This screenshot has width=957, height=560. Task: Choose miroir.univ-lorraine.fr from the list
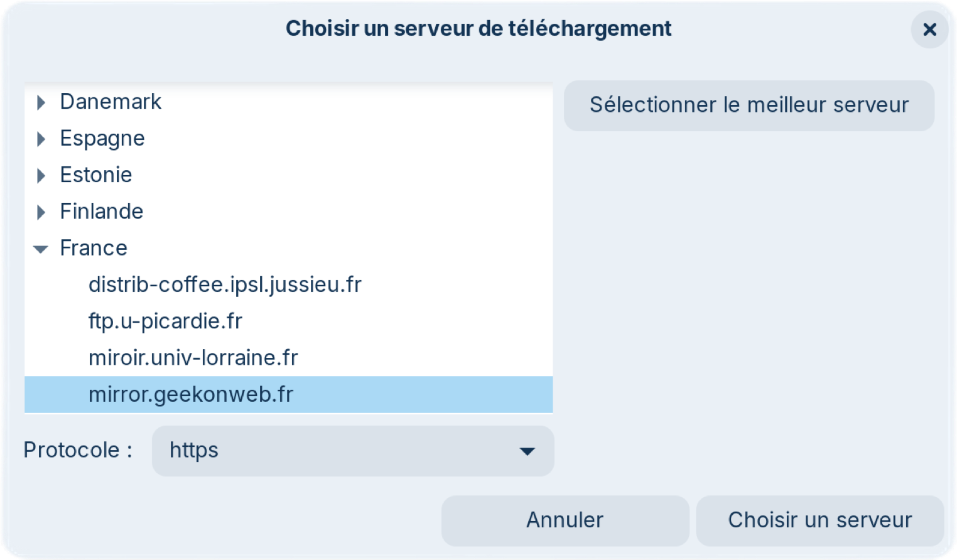point(193,358)
